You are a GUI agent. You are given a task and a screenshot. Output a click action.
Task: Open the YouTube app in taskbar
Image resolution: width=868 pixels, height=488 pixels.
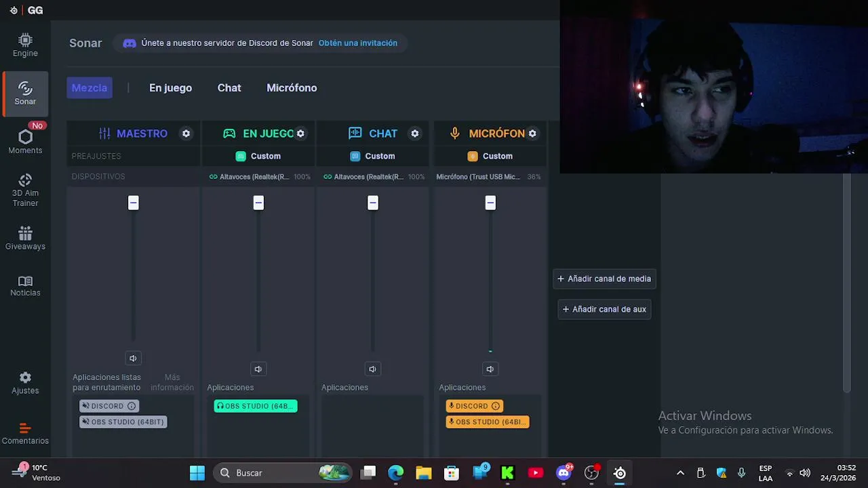pyautogui.click(x=536, y=472)
